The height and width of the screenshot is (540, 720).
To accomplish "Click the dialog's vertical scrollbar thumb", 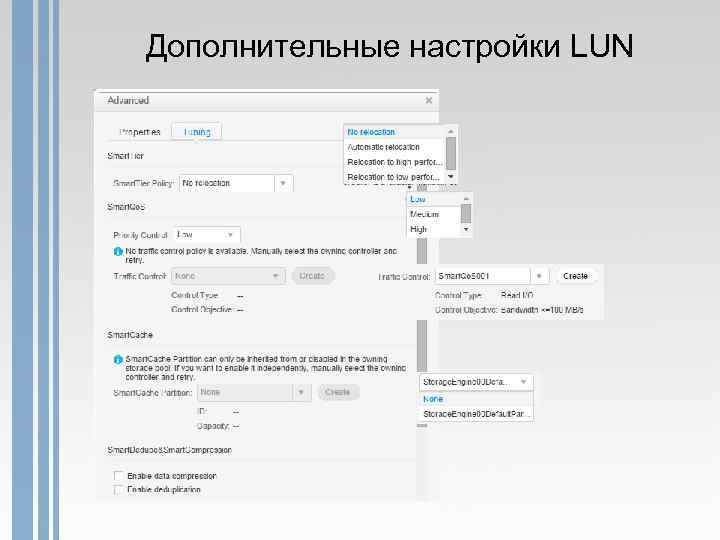I will pyautogui.click(x=422, y=303).
